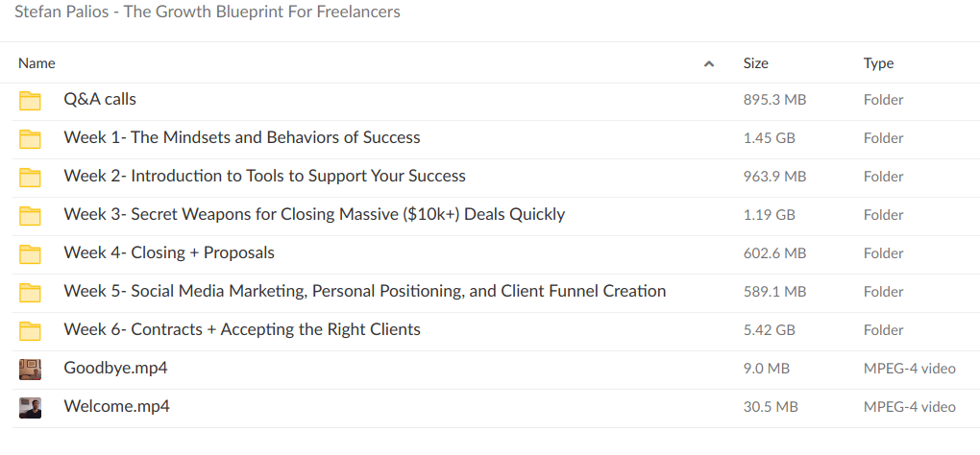Sort files by the Type column header

tap(878, 63)
